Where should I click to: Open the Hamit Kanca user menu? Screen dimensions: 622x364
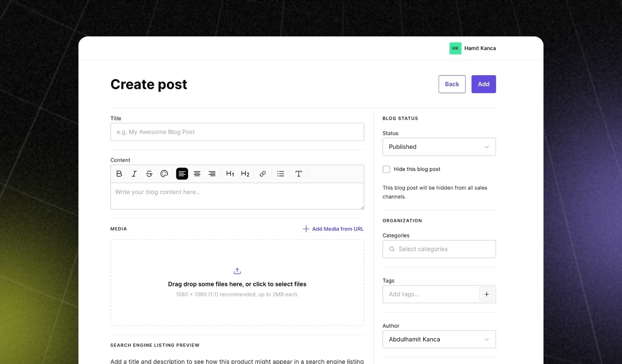click(x=473, y=48)
